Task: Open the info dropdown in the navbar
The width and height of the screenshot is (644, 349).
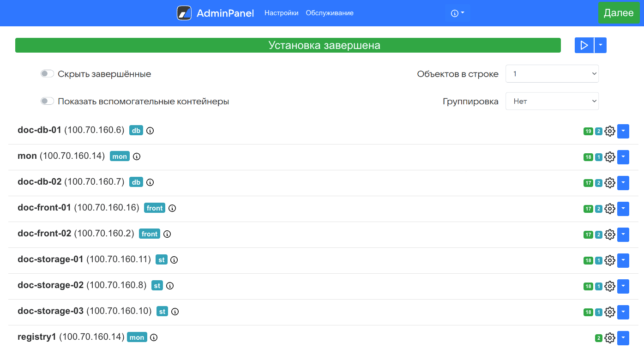Action: 457,13
